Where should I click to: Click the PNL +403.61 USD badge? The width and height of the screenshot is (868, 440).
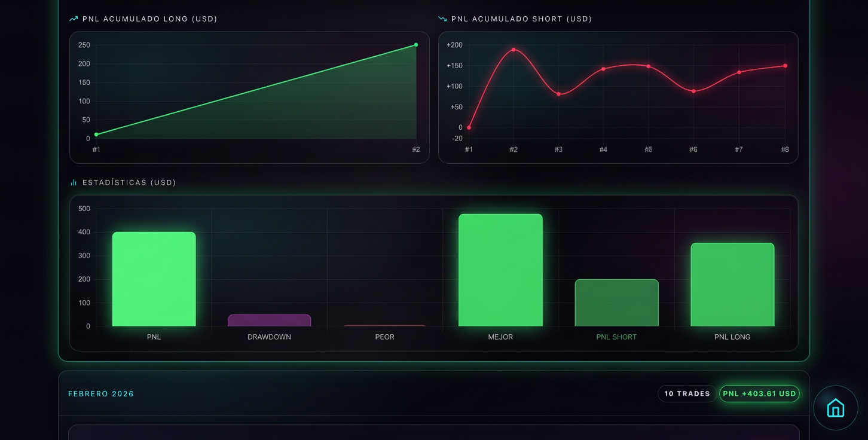click(x=759, y=393)
